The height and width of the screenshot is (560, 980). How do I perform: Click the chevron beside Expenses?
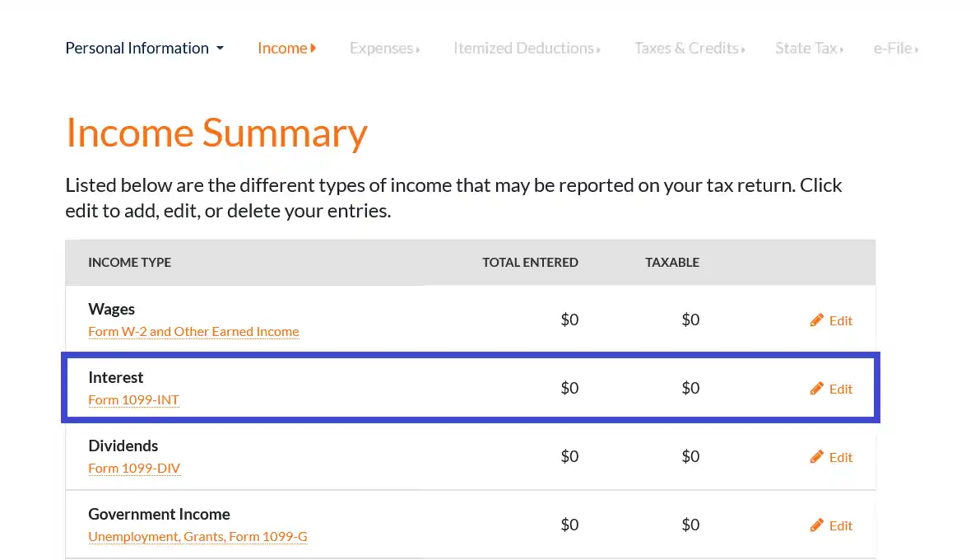(419, 49)
